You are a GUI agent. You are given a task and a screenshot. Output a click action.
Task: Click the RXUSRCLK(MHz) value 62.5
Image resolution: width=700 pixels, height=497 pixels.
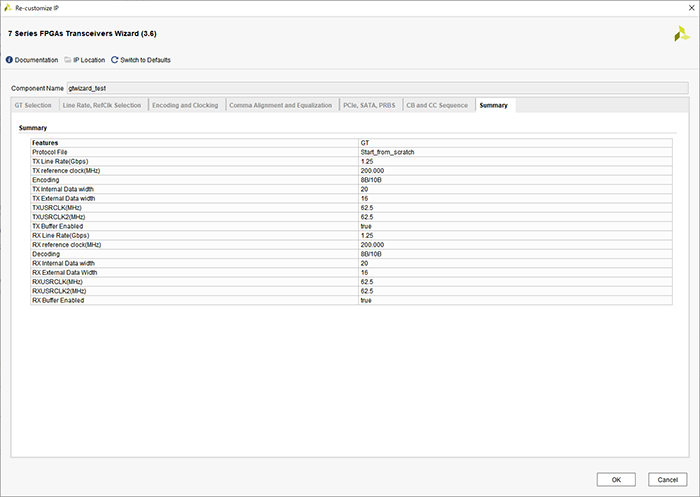click(x=367, y=282)
